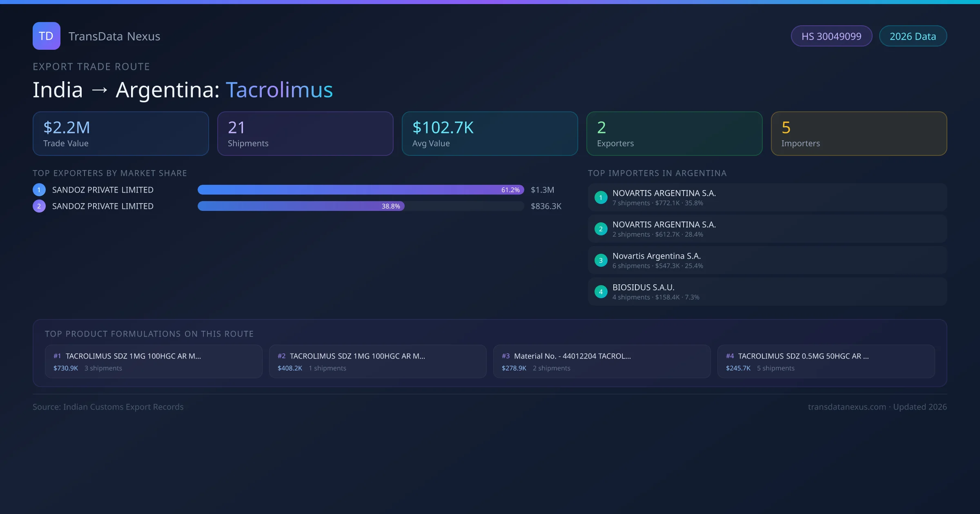The width and height of the screenshot is (980, 514).
Task: Open #1 TACROLIMUS SDZ 1MG formulation card
Action: (154, 361)
